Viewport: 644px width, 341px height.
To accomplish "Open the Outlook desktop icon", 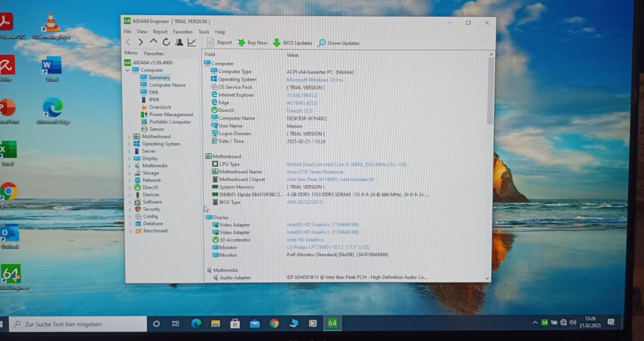I will 9,237.
